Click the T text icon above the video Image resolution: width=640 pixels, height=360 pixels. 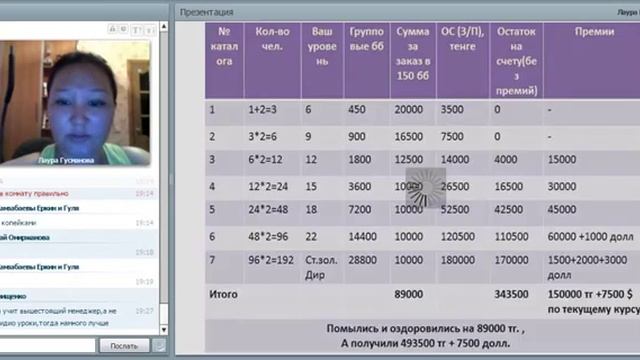pyautogui.click(x=137, y=30)
